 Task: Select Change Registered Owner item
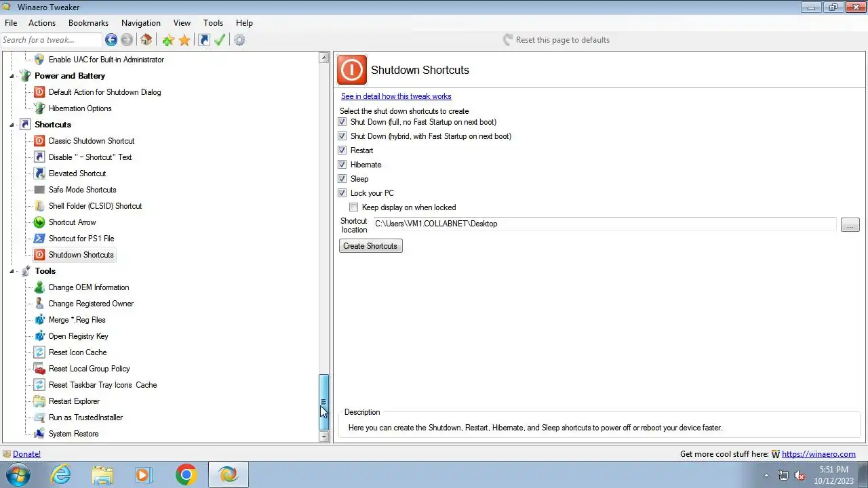(x=91, y=304)
